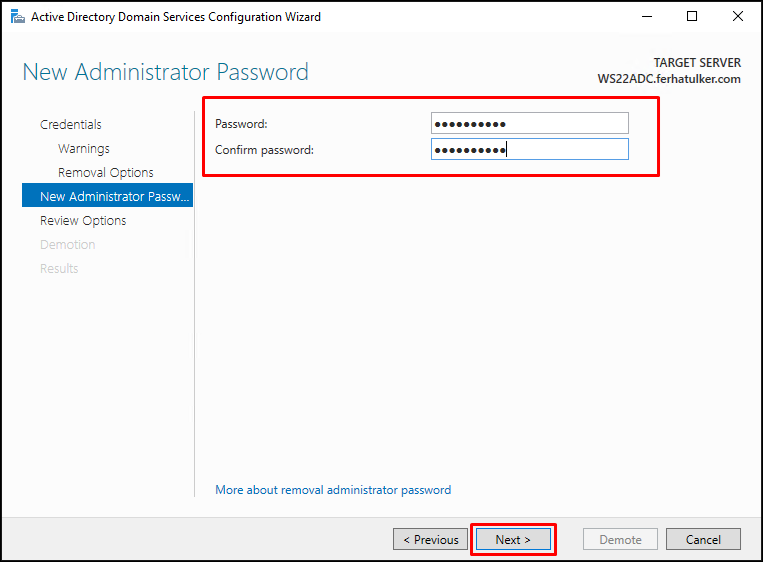Viewport: 763px width, 562px height.
Task: Click the WS22ADC.ferhatulker.com target server name
Action: coord(669,79)
